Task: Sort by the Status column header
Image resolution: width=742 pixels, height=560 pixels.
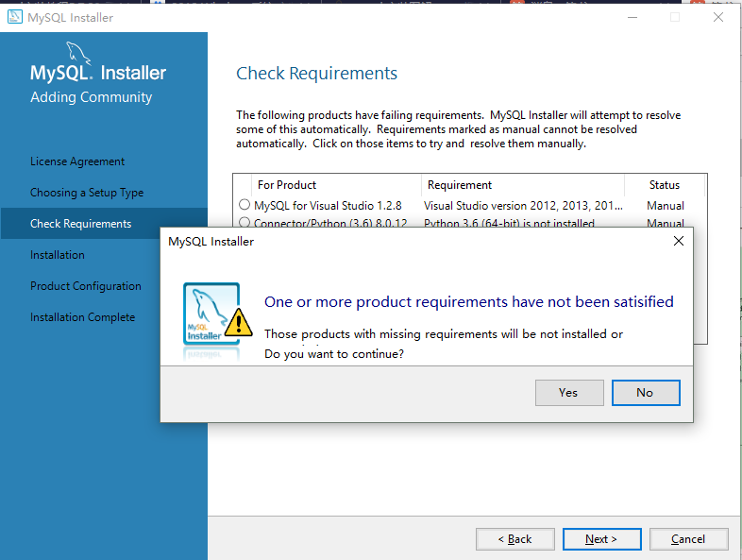Action: 665,185
